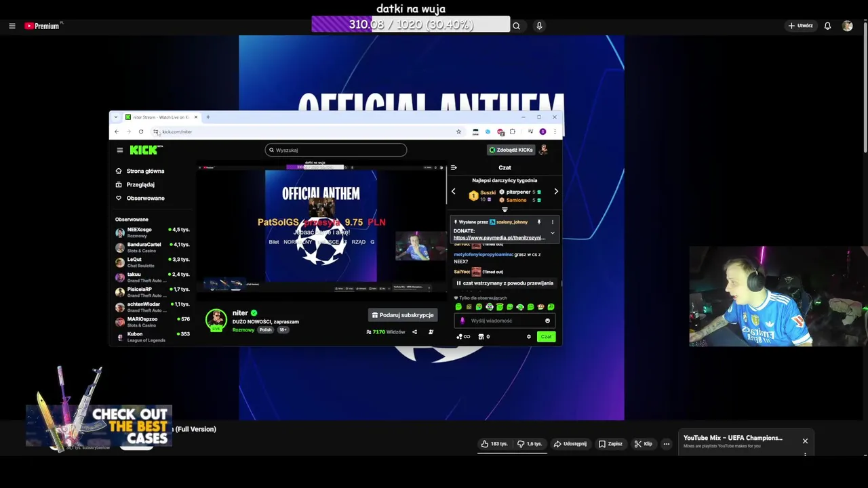This screenshot has height=488, width=868.
Task: Click YouTube donation goal progress bar
Action: click(411, 24)
